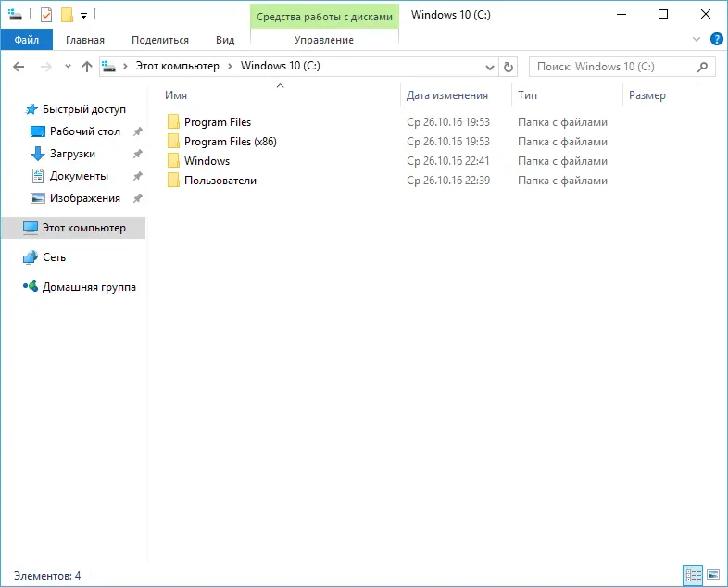Click the date Ср 26.10.16 22:41 of Windows
This screenshot has width=728, height=587.
[448, 161]
